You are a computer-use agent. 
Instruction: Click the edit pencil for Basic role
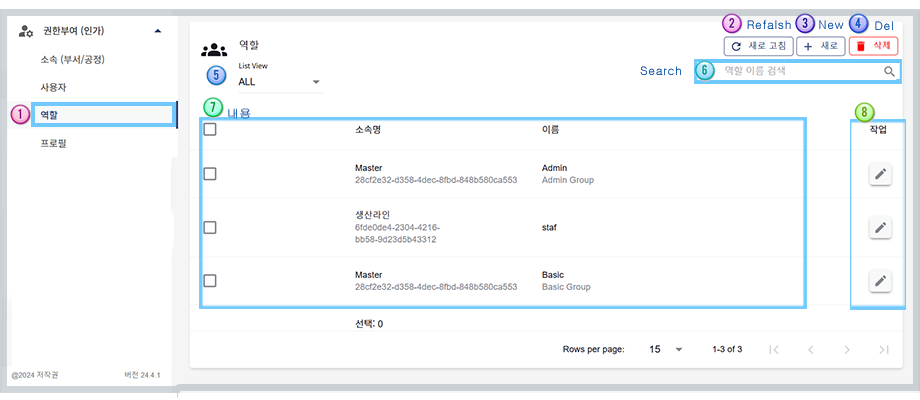(880, 281)
